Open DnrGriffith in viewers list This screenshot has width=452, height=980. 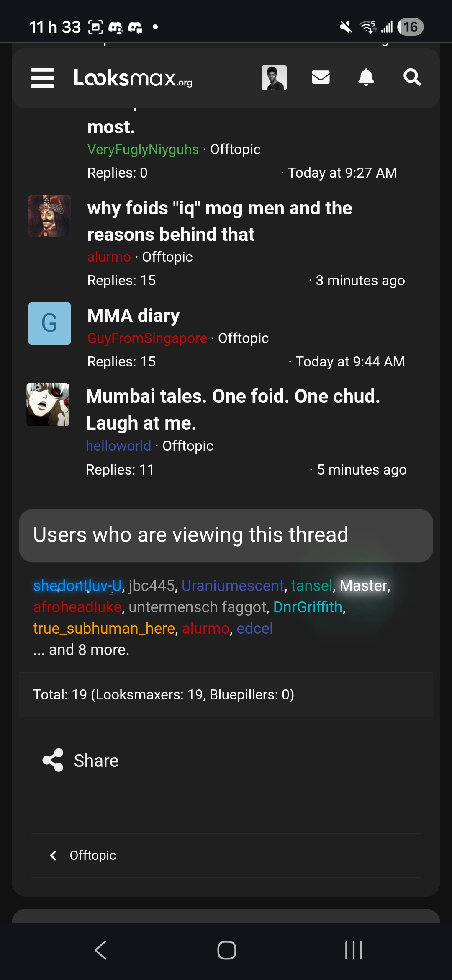(x=308, y=607)
